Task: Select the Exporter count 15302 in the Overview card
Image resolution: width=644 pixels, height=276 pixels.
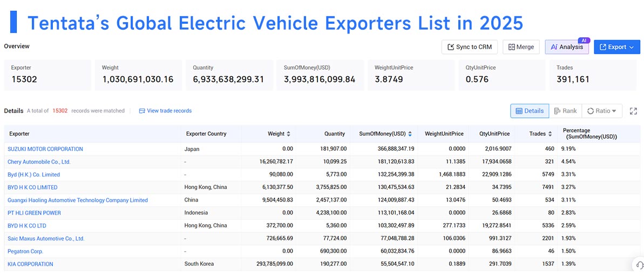Action: (24, 79)
